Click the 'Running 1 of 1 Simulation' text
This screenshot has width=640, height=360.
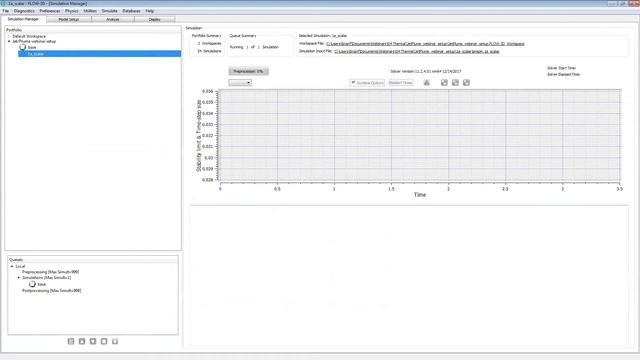[x=254, y=47]
